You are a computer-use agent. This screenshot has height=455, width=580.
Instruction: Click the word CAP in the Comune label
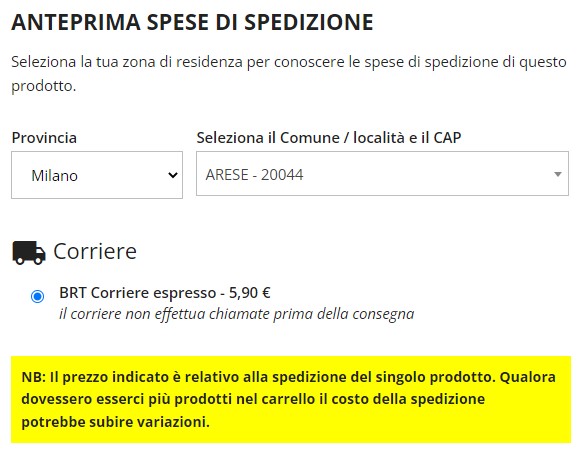pyautogui.click(x=447, y=138)
